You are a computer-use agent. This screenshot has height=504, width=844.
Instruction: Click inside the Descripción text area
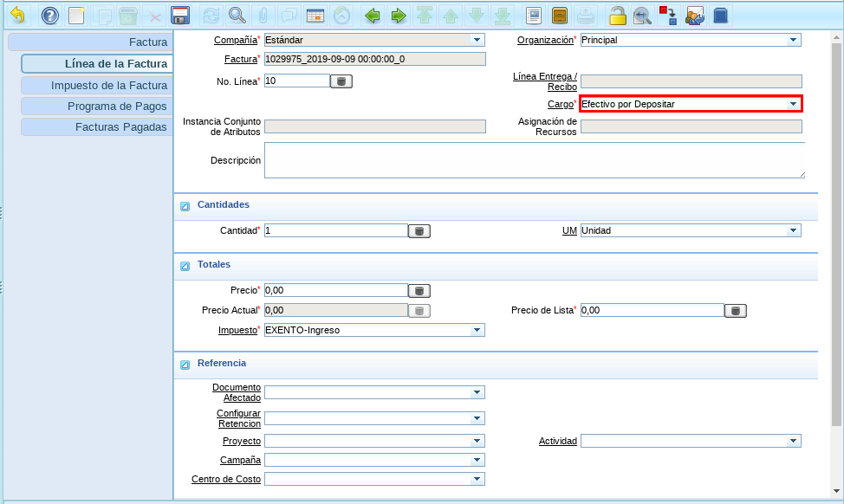click(x=534, y=161)
